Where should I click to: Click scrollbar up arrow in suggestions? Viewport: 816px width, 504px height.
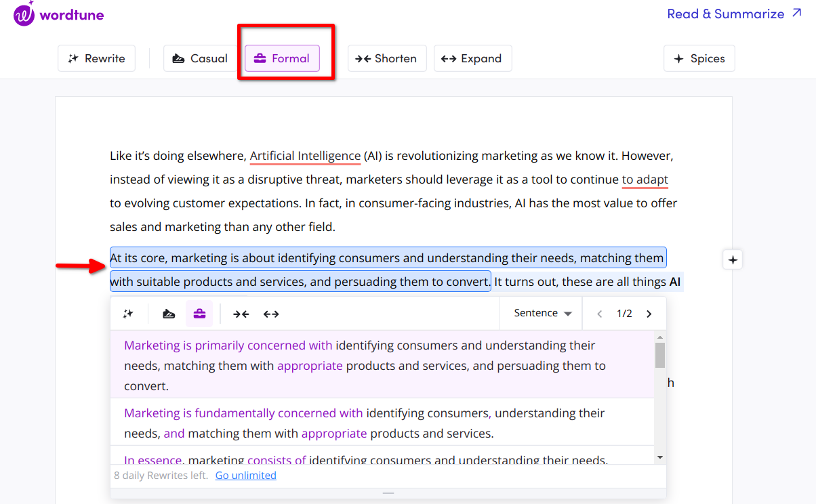tap(660, 337)
